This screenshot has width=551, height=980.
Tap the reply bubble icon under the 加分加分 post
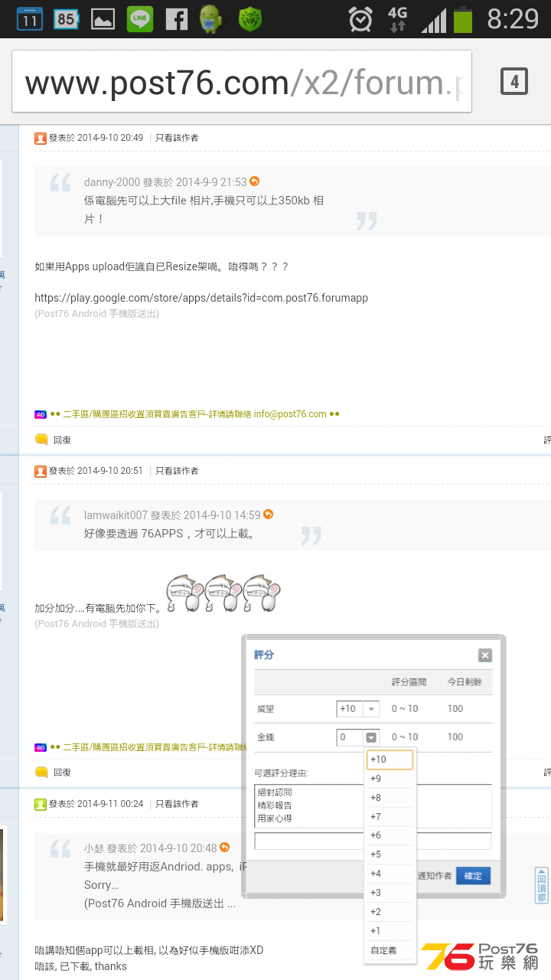[x=41, y=773]
